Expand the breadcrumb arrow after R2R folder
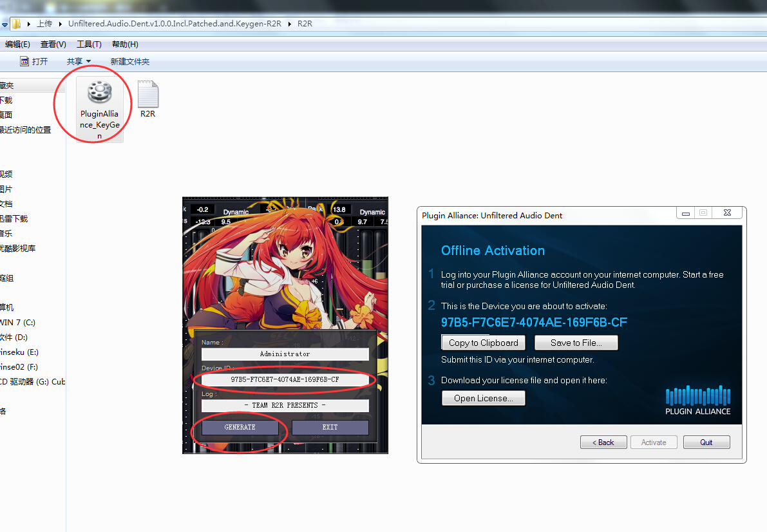The image size is (767, 532). click(x=289, y=23)
